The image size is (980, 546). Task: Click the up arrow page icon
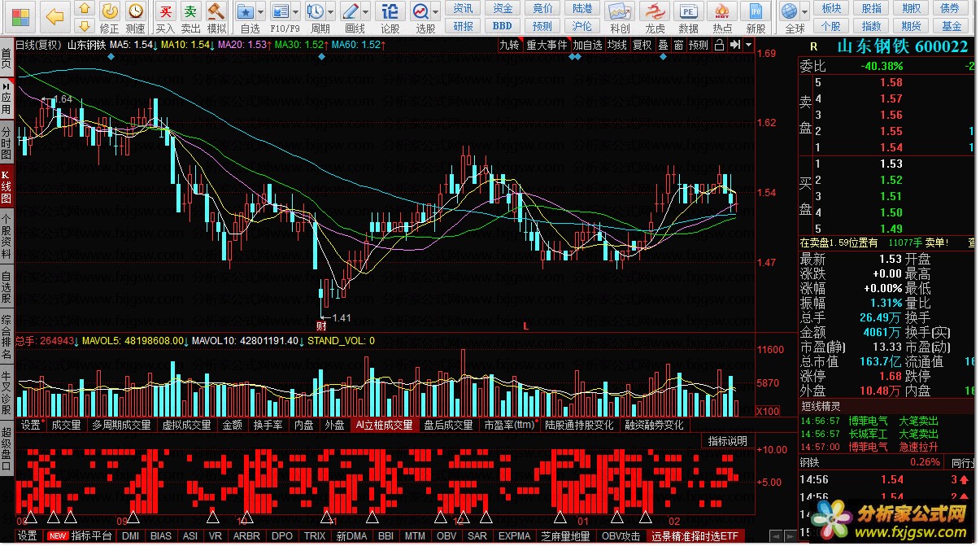[x=85, y=8]
